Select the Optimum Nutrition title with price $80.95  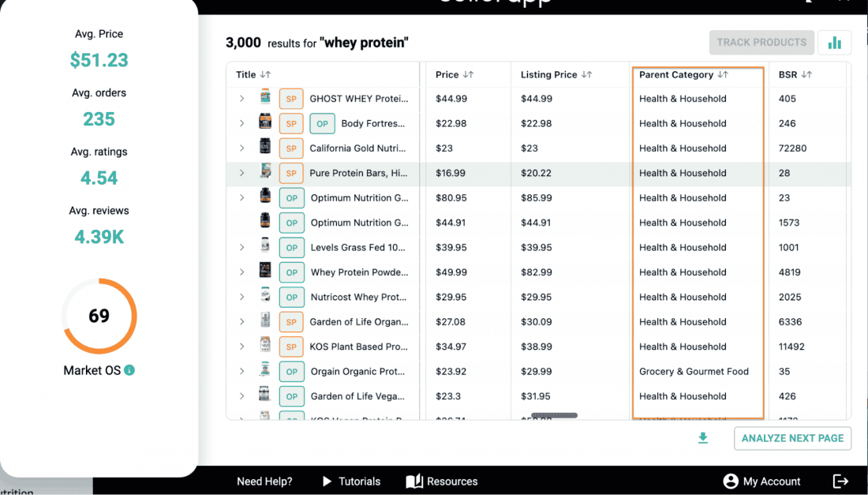(359, 197)
